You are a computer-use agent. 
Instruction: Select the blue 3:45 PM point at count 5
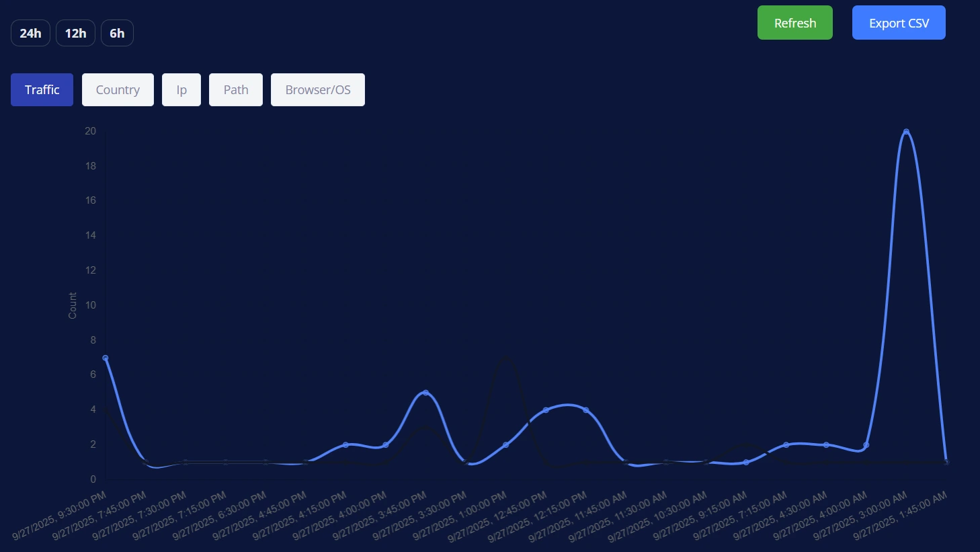[x=425, y=393]
